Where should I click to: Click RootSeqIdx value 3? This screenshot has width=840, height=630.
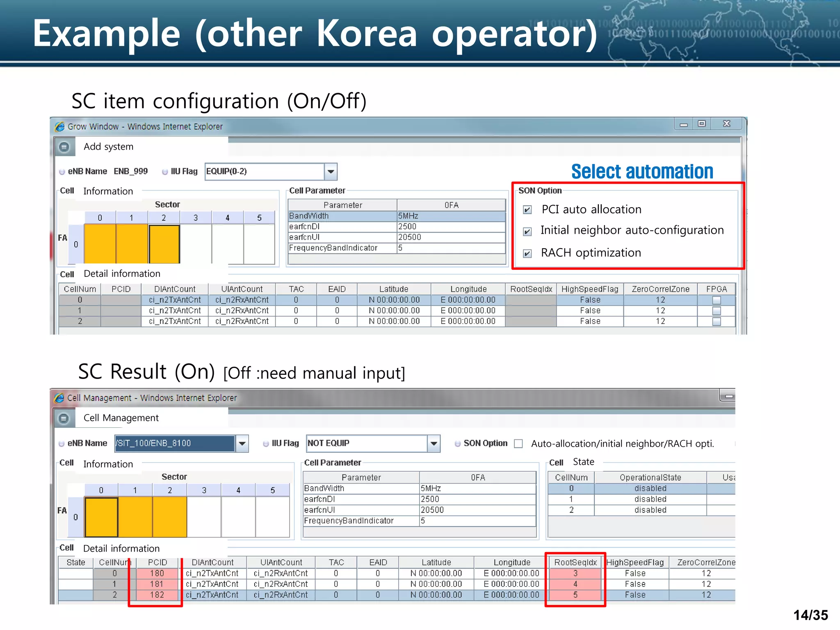(575, 573)
